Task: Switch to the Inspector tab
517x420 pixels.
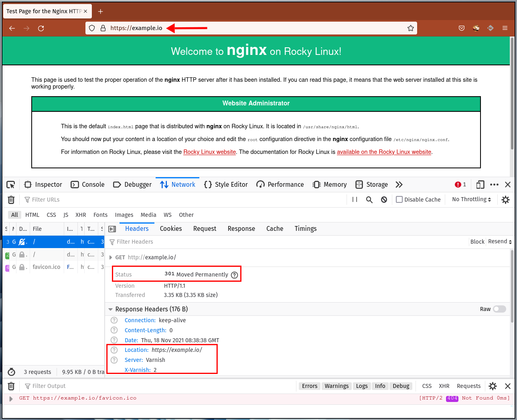Action: click(x=43, y=185)
